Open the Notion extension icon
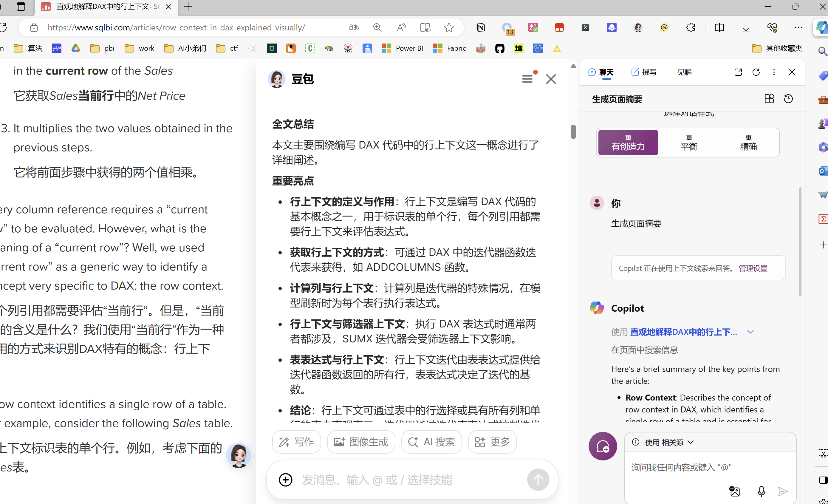Screen dimensions: 828x504 coord(481,27)
